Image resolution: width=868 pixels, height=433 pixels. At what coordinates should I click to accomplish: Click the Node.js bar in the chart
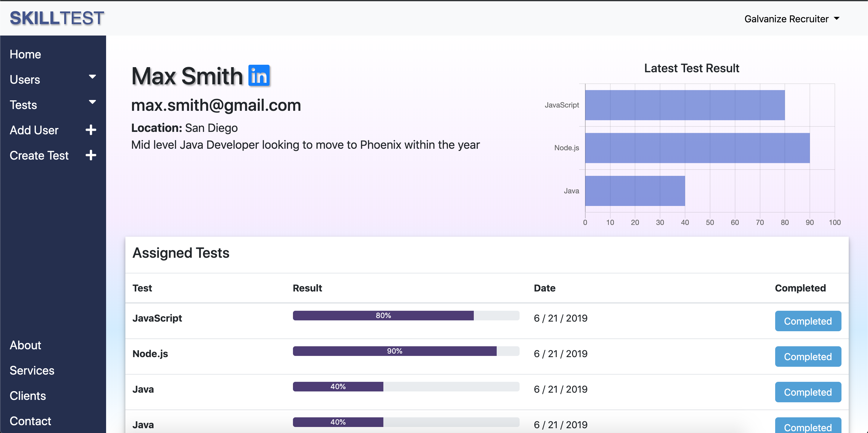697,148
